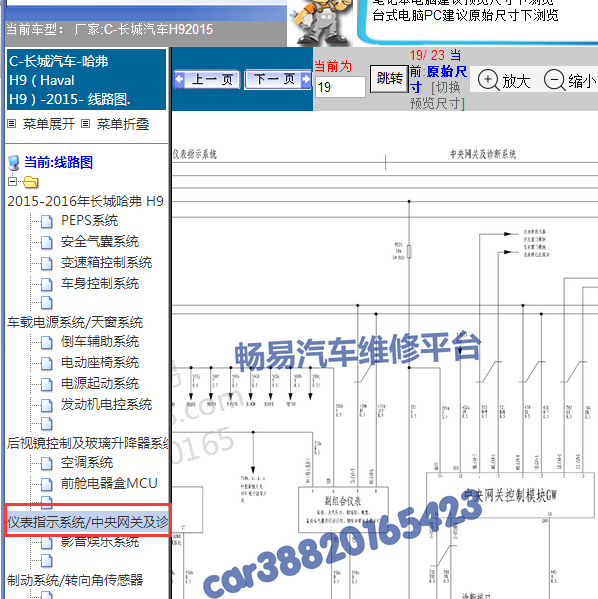Click the page icon beside 安全气囊系统
The height and width of the screenshot is (599, 598).
47,242
